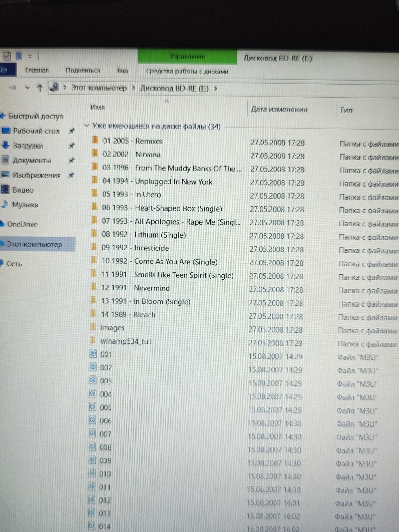
Task: Open recent locations dropdown arrow
Action: (28, 88)
